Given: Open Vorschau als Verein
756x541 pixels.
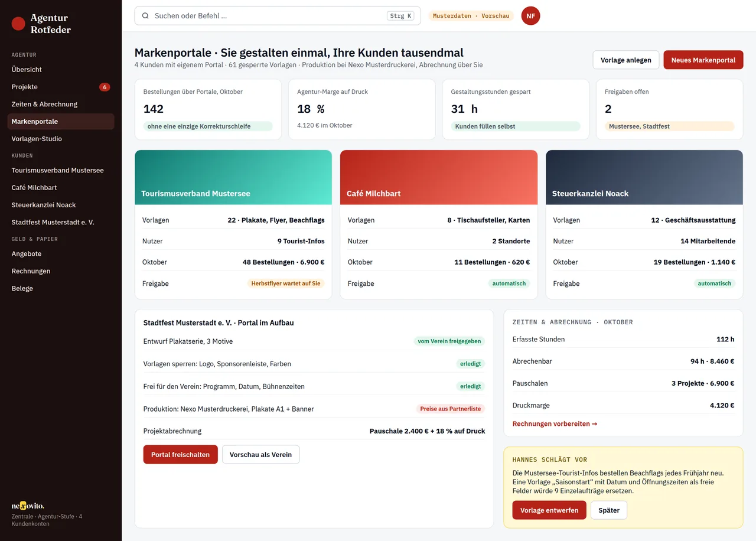Looking at the screenshot, I should point(260,455).
